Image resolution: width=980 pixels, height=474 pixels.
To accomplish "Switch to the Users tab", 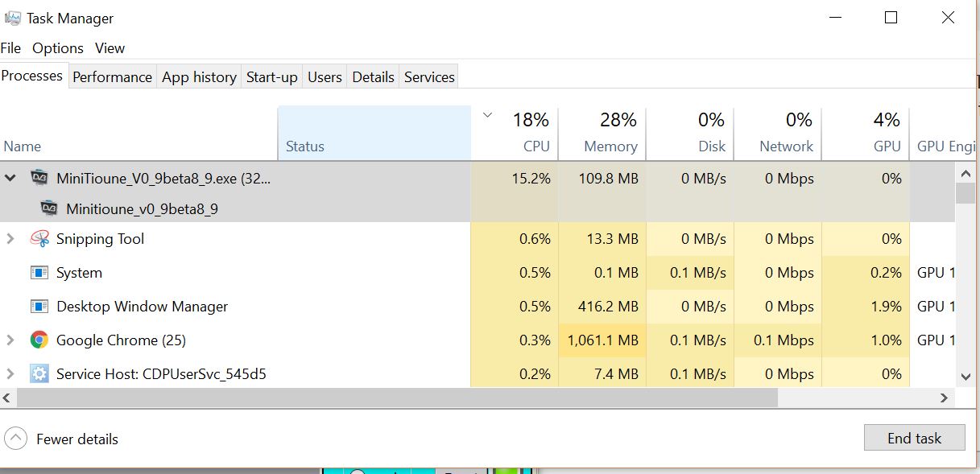I will (x=325, y=77).
